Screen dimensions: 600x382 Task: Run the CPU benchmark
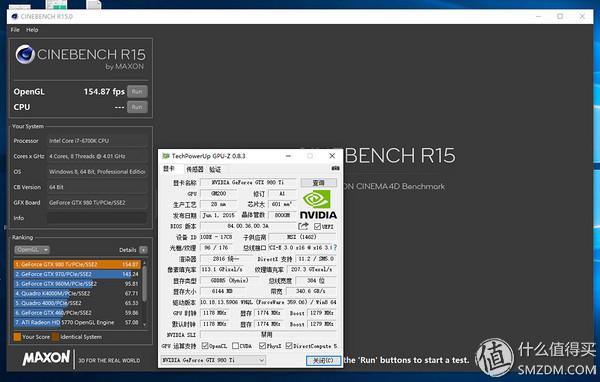click(x=137, y=107)
